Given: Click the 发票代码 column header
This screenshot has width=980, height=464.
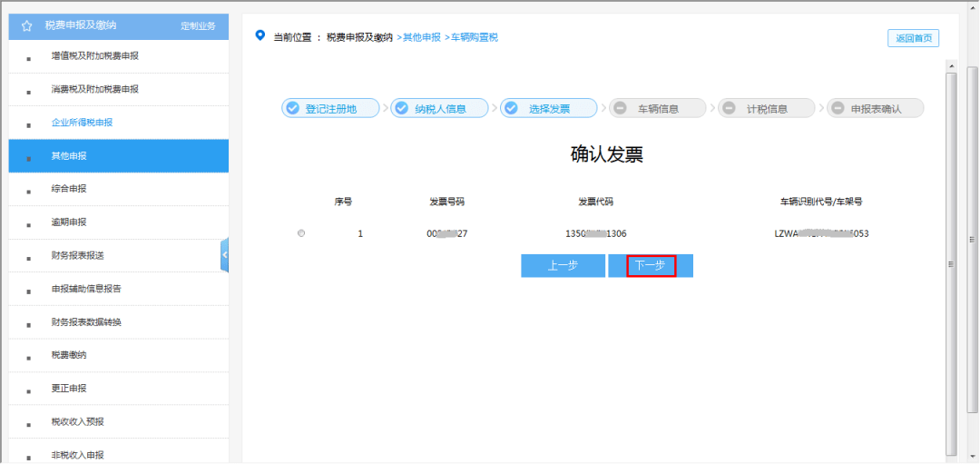Looking at the screenshot, I should tap(595, 202).
